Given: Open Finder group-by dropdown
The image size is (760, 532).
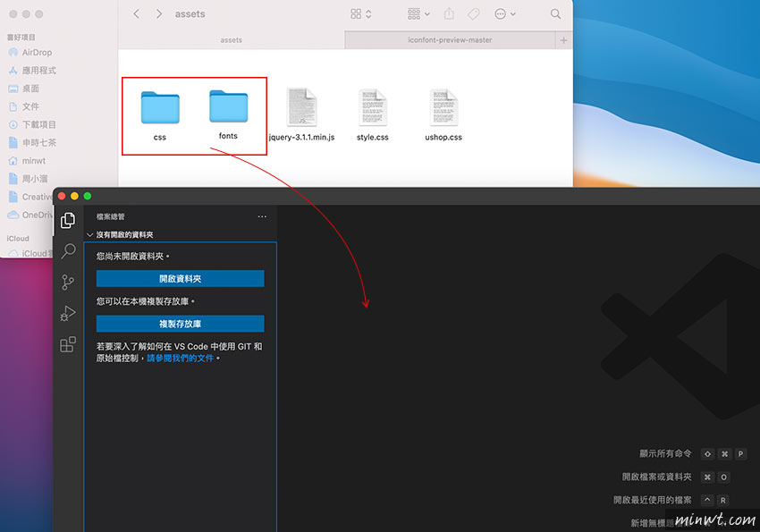Looking at the screenshot, I should click(x=418, y=14).
